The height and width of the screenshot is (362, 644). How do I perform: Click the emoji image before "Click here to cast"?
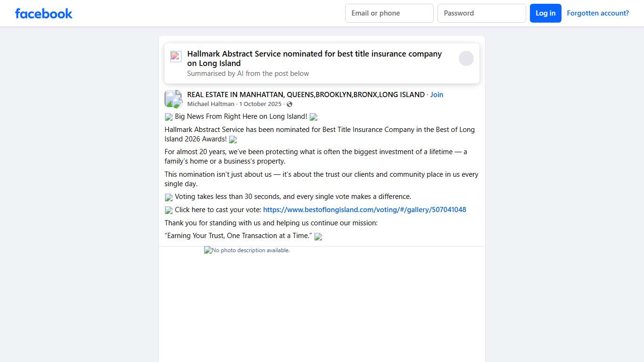point(169,210)
